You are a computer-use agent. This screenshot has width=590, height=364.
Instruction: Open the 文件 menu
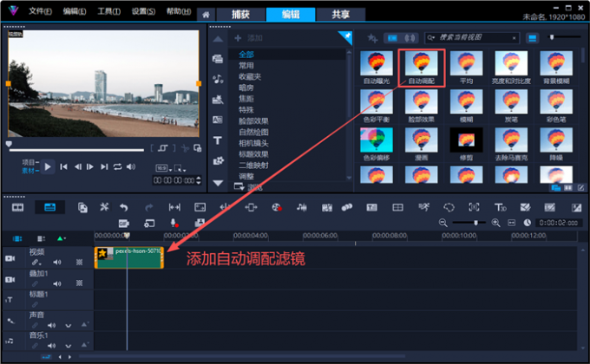(x=40, y=11)
